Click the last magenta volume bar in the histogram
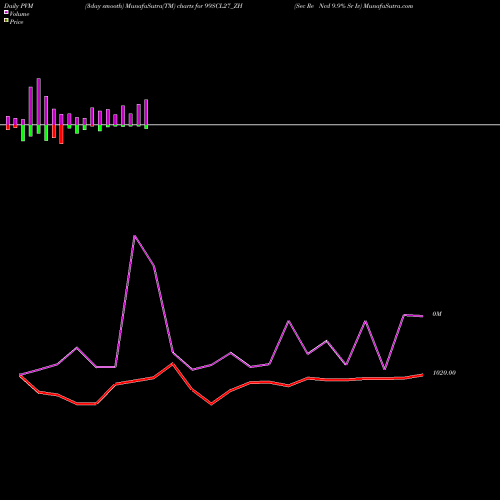500x500 pixels. (146, 112)
